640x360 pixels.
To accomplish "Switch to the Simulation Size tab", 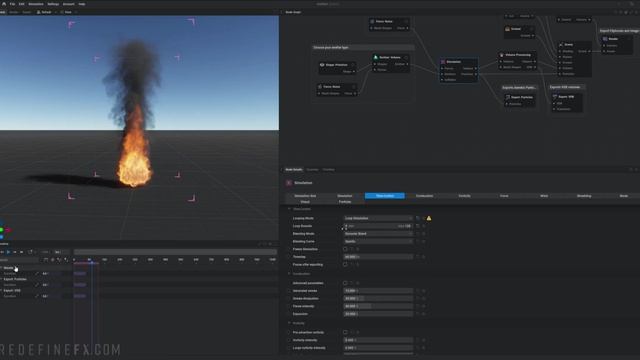I will 305,196.
